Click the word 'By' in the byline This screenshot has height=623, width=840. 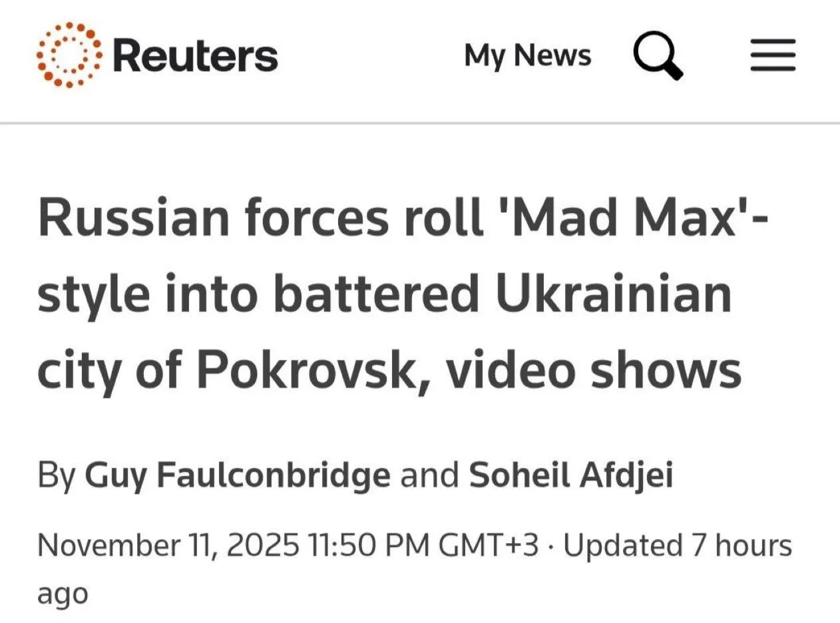[56, 477]
